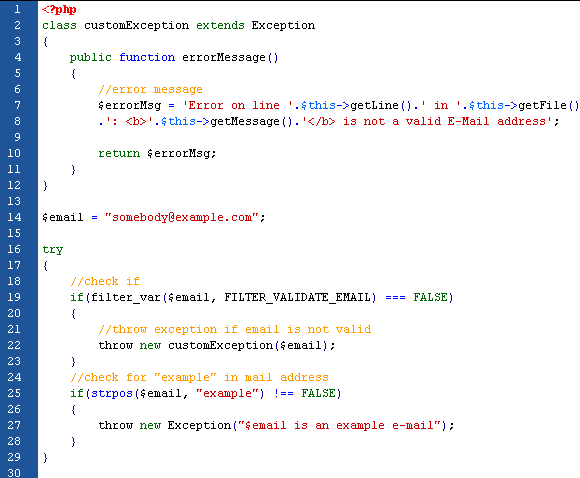Click the 'somebody@example.com' string
Screen dimensions: 580x478
point(181,217)
